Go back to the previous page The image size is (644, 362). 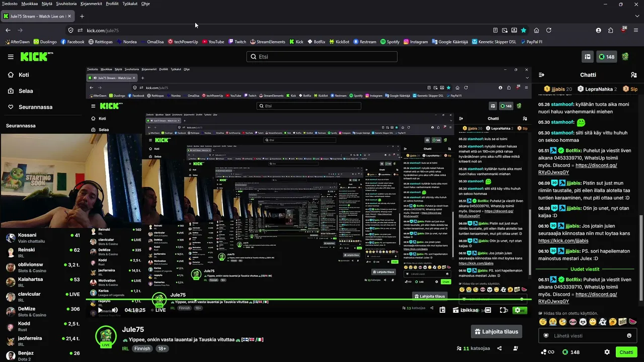pyautogui.click(x=8, y=30)
